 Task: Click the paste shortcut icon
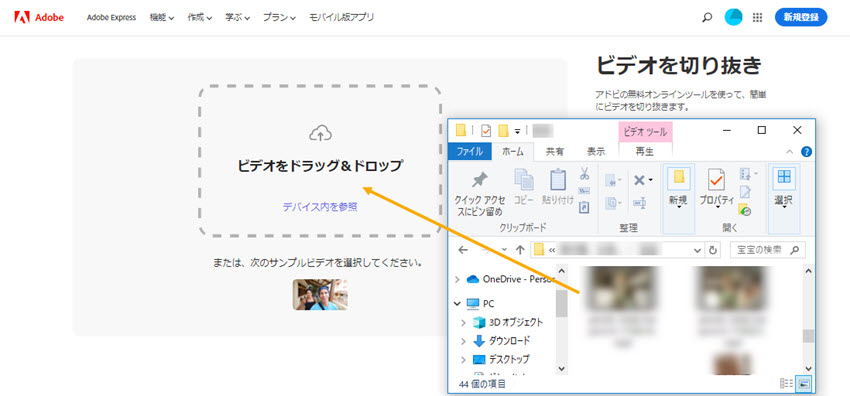[584, 207]
